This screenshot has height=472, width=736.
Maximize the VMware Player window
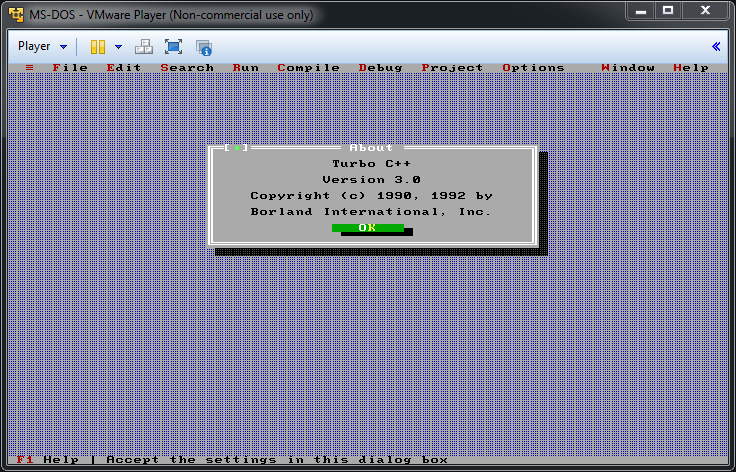pyautogui.click(x=668, y=10)
